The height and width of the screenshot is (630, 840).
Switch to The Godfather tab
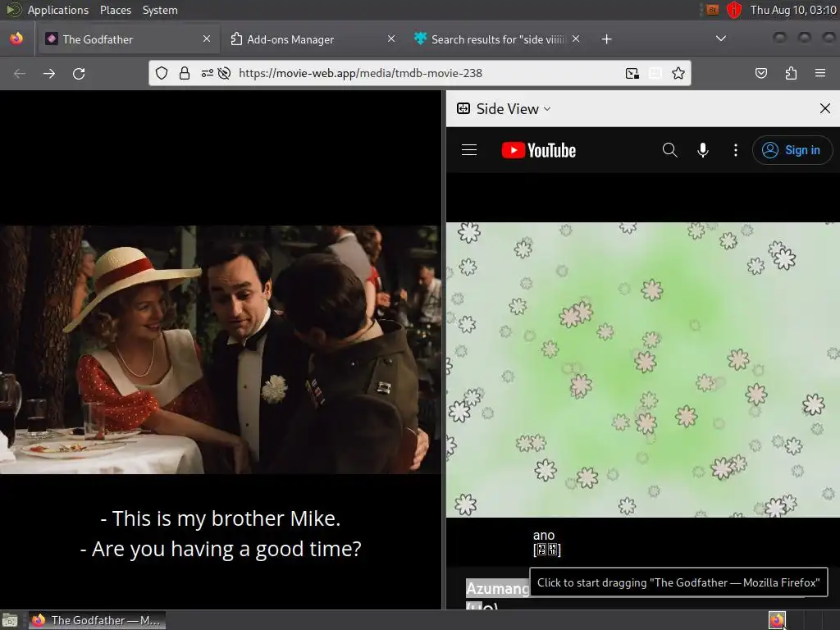[x=127, y=39]
